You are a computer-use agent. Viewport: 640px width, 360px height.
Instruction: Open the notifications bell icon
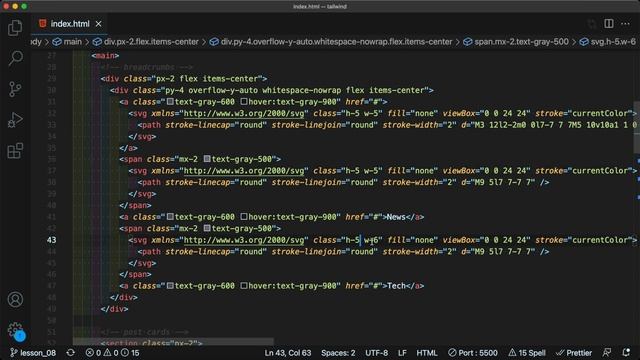tap(626, 353)
